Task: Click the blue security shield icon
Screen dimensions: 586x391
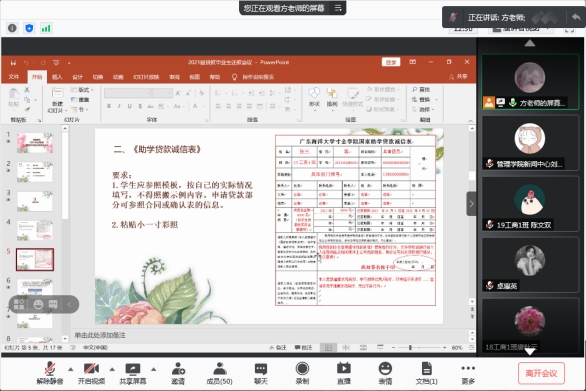Action: [29, 28]
